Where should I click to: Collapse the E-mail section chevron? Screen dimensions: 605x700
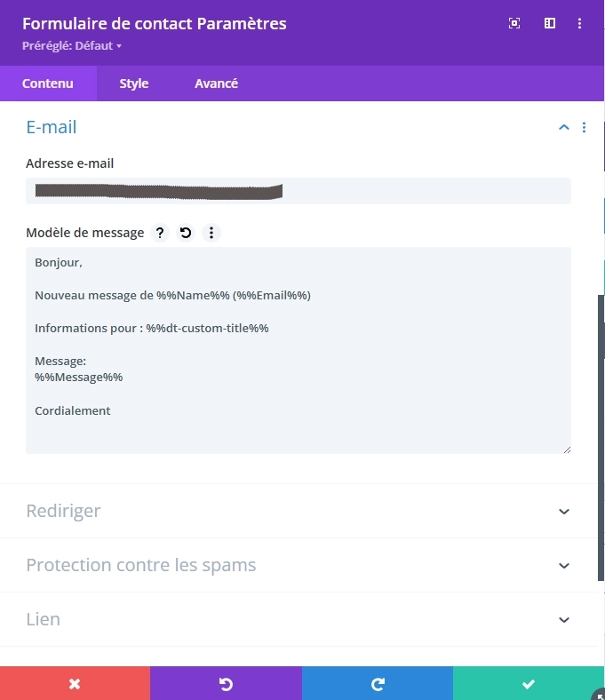[x=564, y=128]
